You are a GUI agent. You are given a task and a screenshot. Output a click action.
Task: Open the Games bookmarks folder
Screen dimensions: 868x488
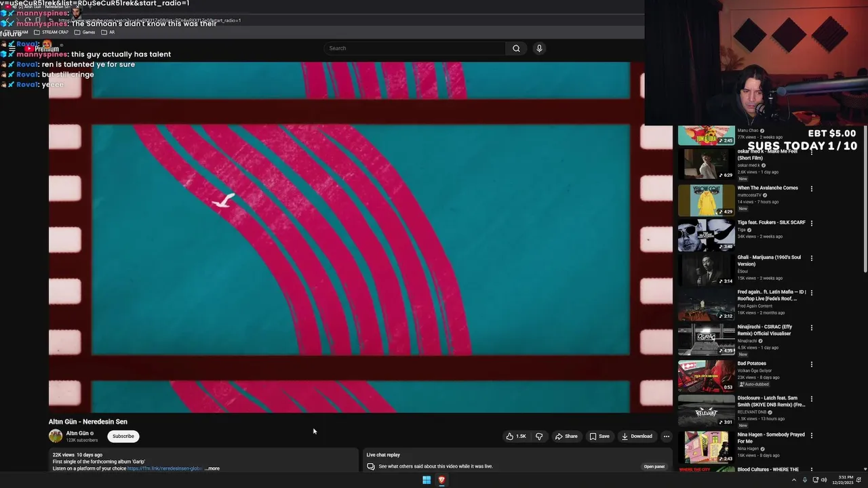[85, 32]
